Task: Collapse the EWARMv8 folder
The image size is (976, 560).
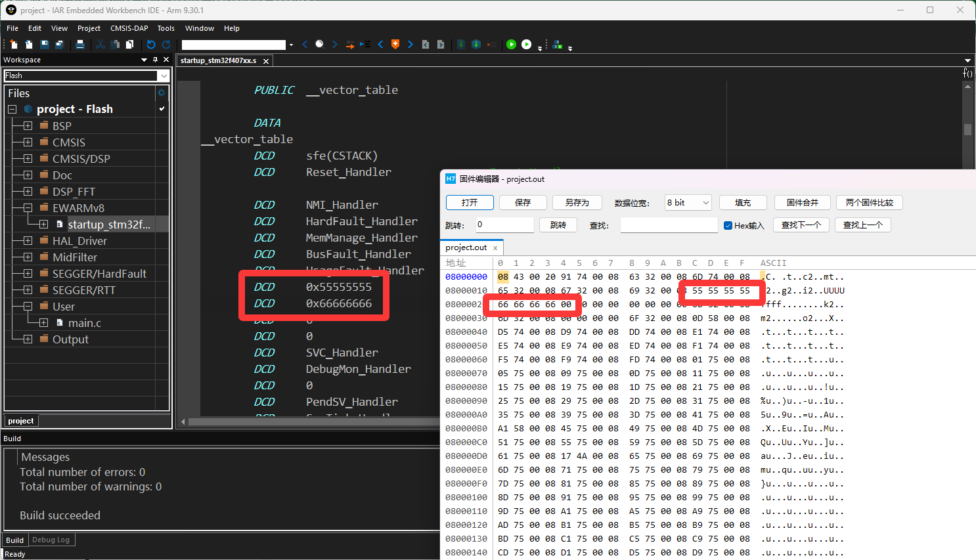Action: pyautogui.click(x=28, y=207)
